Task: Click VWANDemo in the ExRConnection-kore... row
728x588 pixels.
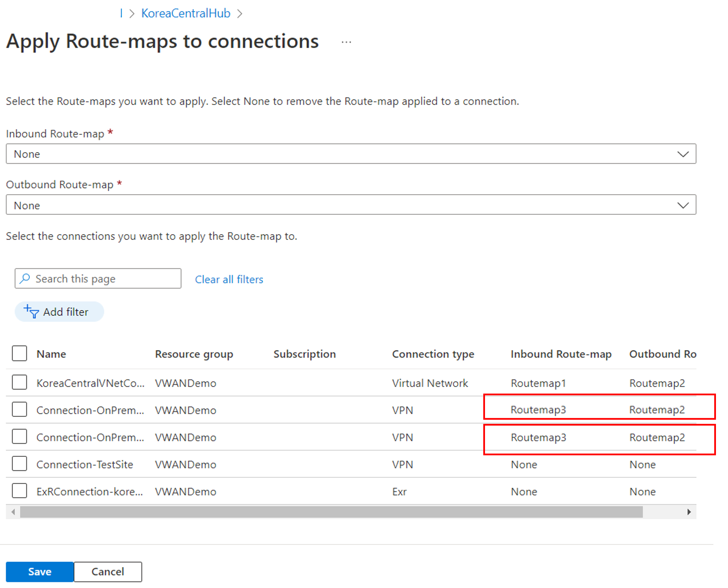Action: click(186, 492)
